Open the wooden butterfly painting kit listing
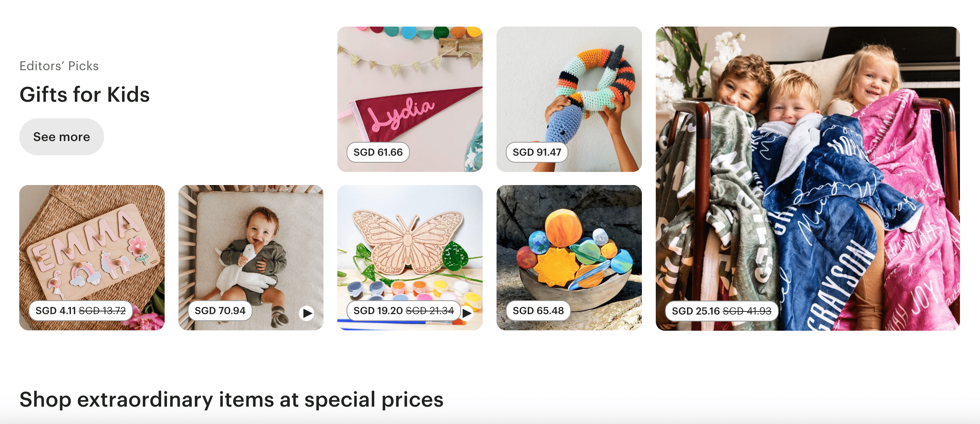The height and width of the screenshot is (424, 980). (x=410, y=257)
